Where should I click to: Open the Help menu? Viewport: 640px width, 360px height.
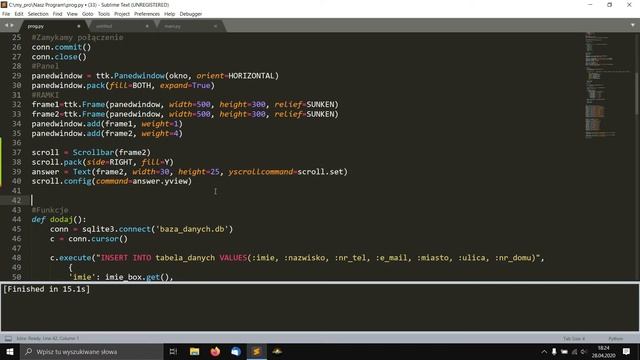pos(169,14)
